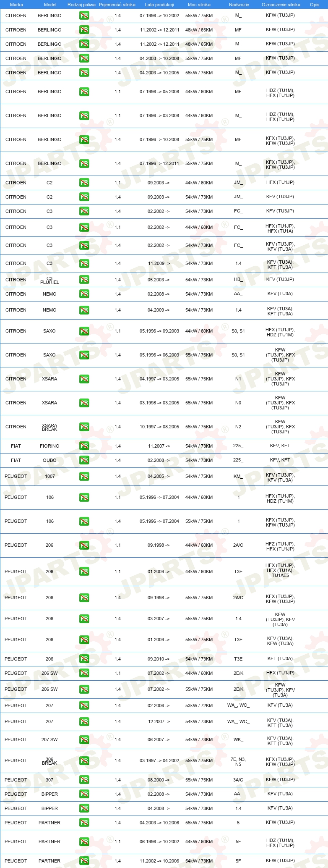Select the QUBO model cell
This screenshot has height=868, width=328.
(49, 460)
